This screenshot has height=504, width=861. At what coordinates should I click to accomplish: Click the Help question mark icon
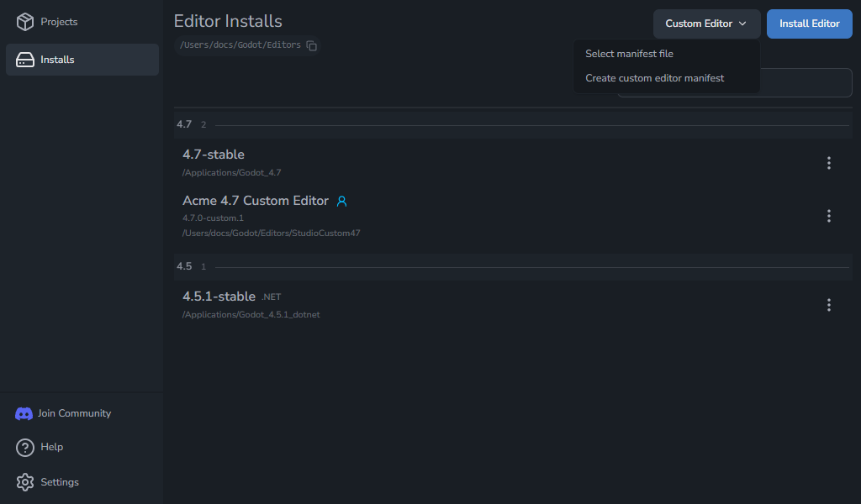[24, 448]
